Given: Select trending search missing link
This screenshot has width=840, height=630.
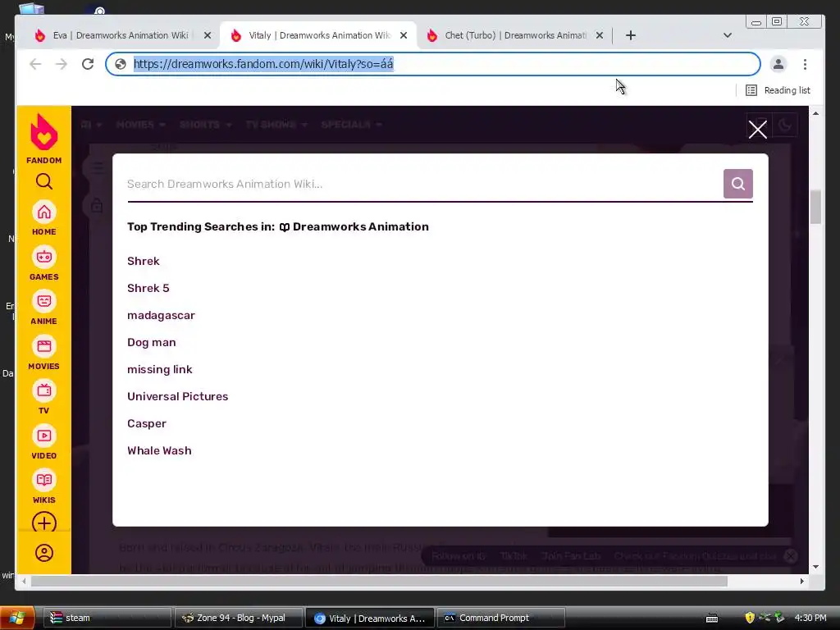Looking at the screenshot, I should click(x=159, y=370).
